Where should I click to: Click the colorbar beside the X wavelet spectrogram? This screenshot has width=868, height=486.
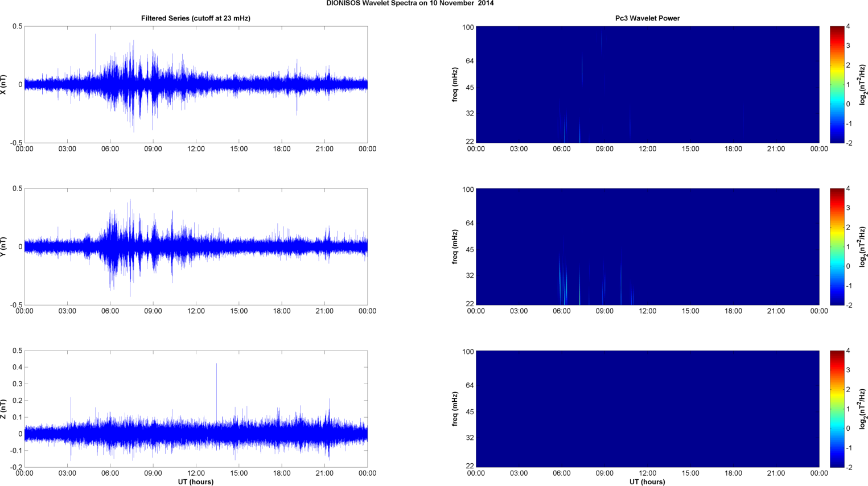[x=837, y=85]
